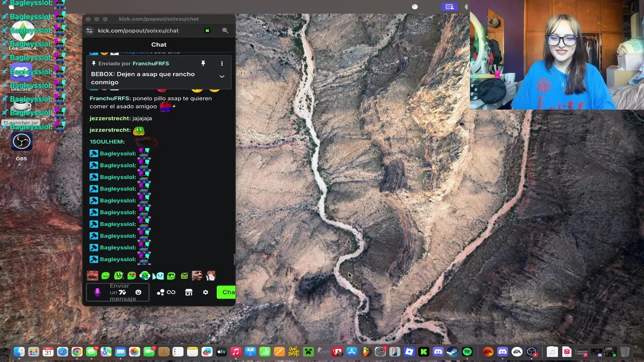
Task: Click username FranchuFRFS on asado chat message
Action: tap(110, 98)
